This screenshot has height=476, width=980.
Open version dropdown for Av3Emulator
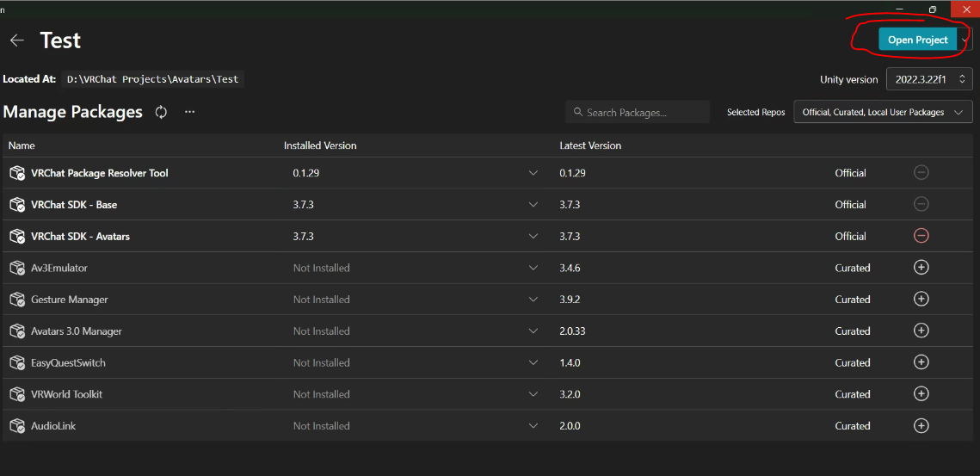(533, 268)
